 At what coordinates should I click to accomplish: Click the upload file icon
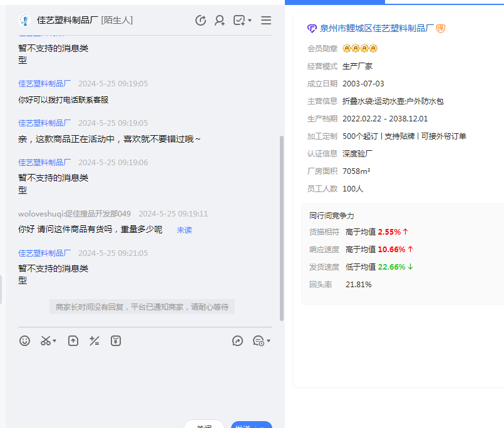73,341
